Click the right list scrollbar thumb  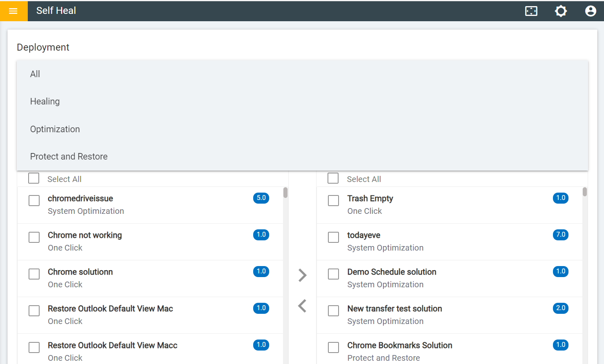[585, 192]
